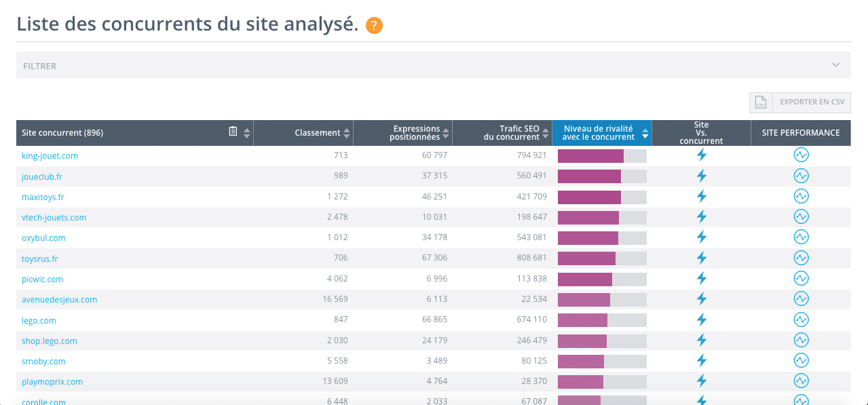Open site performance icon for joueclub.fr
This screenshot has height=405, width=868.
click(801, 176)
